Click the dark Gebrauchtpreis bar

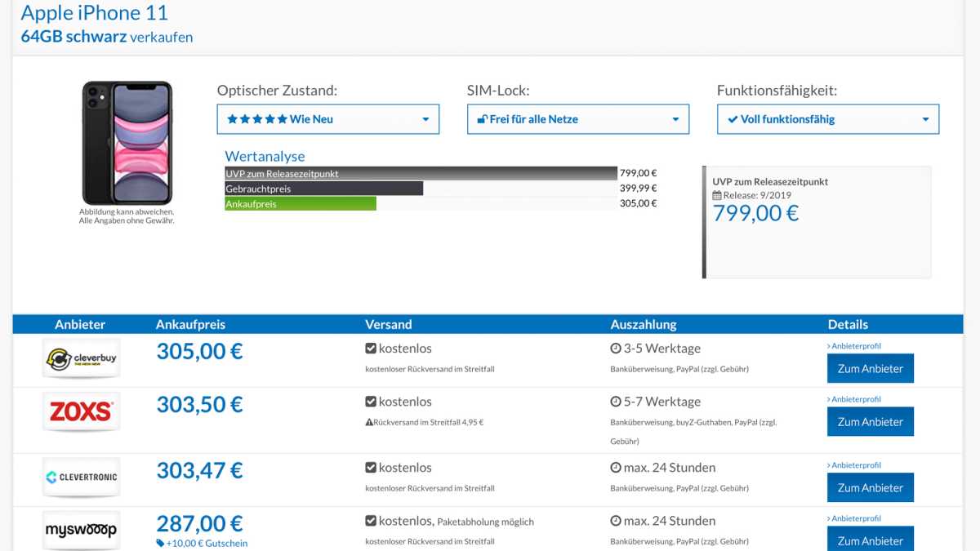pos(323,189)
